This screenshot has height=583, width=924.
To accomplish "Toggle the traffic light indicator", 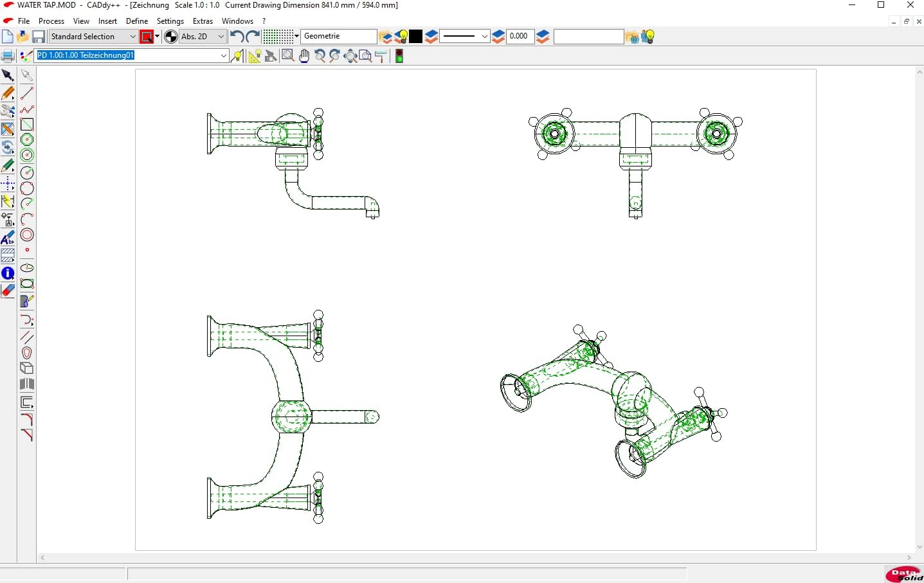I will pyautogui.click(x=399, y=56).
